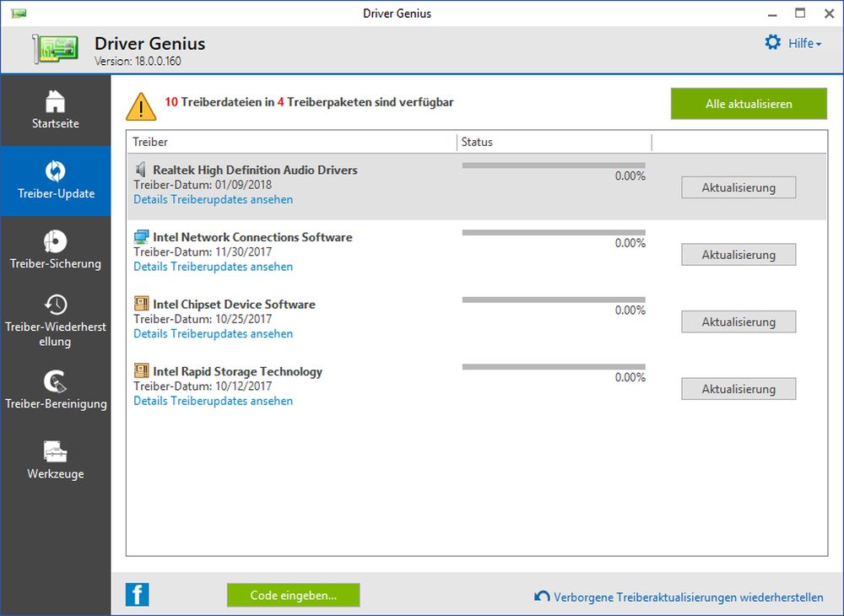This screenshot has width=844, height=616.
Task: Click the Intel Chipset Device chip icon
Action: pos(141,304)
